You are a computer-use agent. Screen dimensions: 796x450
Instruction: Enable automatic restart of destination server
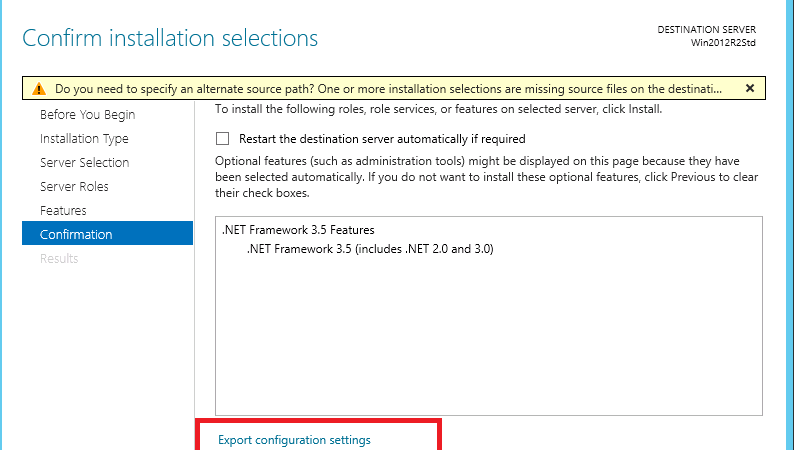222,139
